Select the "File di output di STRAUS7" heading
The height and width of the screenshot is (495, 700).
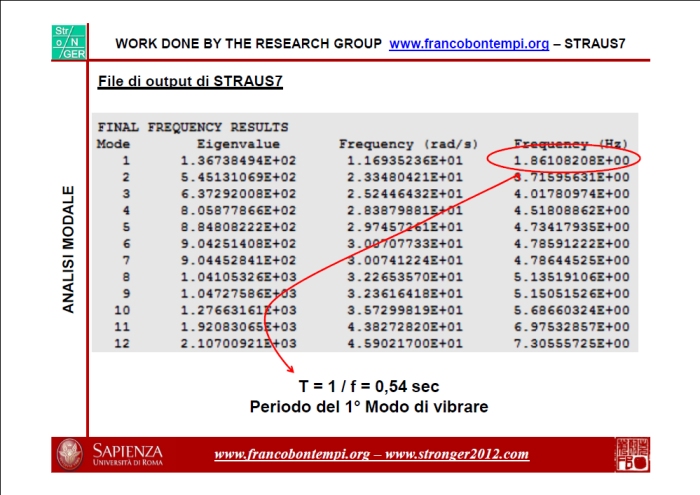click(x=190, y=80)
